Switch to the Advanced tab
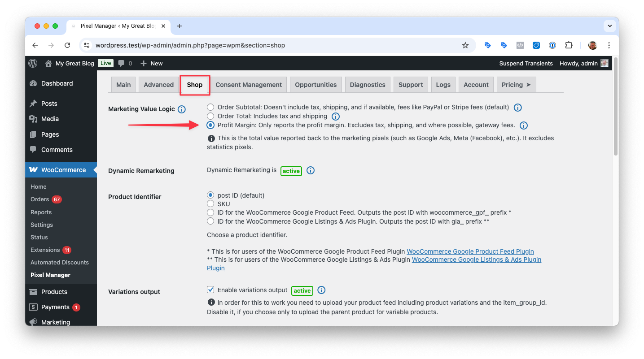Viewport: 644px width, 359px height. tap(159, 85)
